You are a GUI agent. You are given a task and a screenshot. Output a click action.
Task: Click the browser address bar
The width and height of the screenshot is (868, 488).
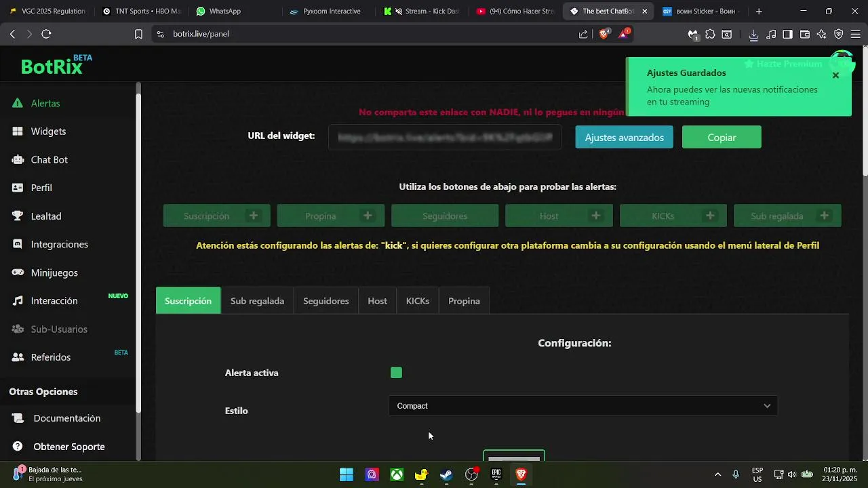pos(366,34)
